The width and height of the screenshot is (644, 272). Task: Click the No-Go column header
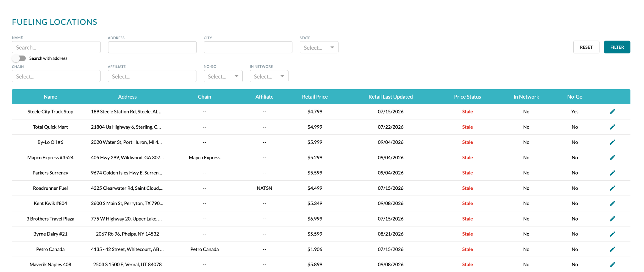click(x=575, y=97)
